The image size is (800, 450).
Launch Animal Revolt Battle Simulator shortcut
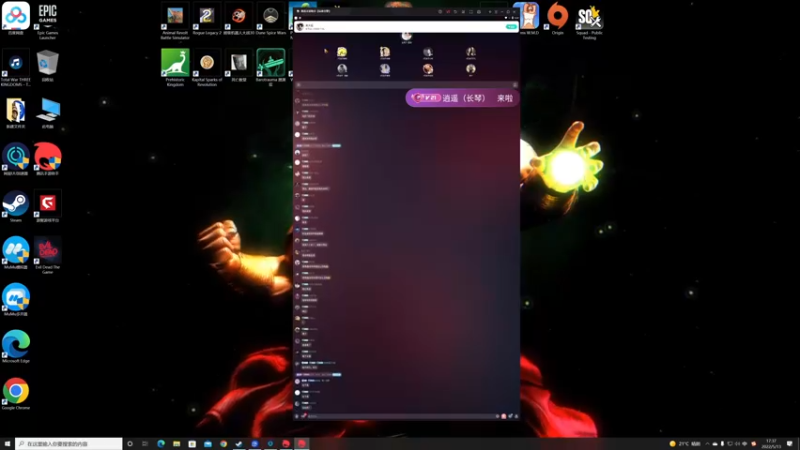tap(175, 20)
